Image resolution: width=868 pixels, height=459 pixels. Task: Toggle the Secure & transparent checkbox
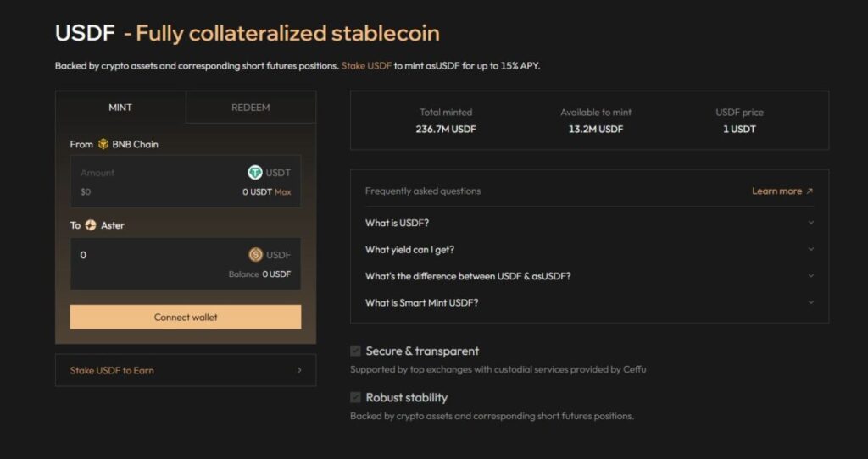pos(356,351)
